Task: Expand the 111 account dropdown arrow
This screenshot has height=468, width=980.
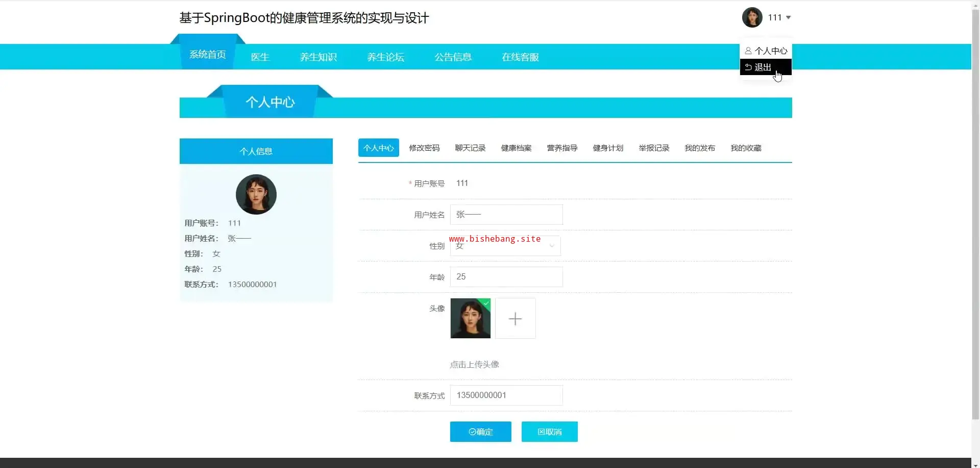Action: click(788, 17)
